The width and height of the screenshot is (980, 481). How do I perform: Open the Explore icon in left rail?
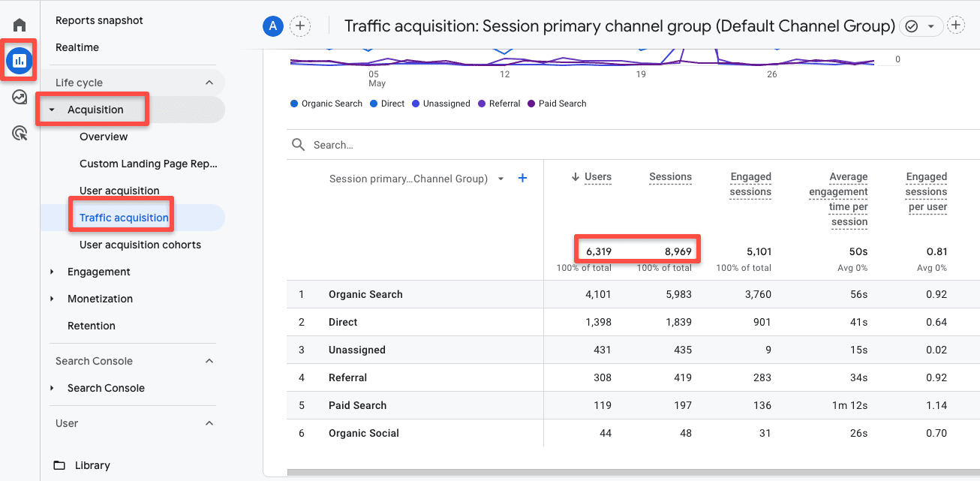pos(20,97)
